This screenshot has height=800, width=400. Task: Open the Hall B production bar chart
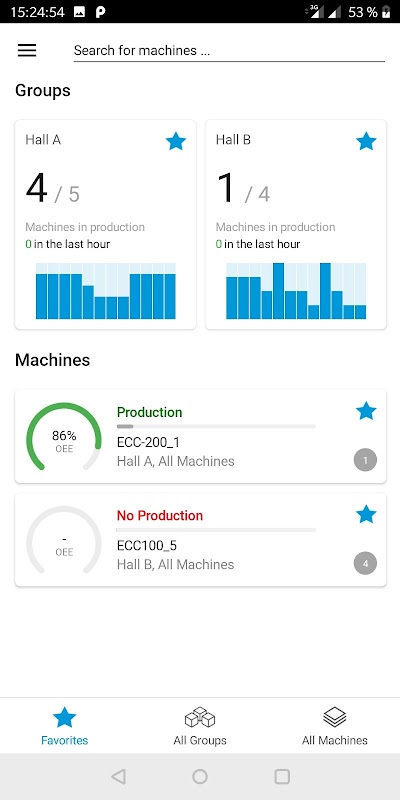(x=296, y=291)
